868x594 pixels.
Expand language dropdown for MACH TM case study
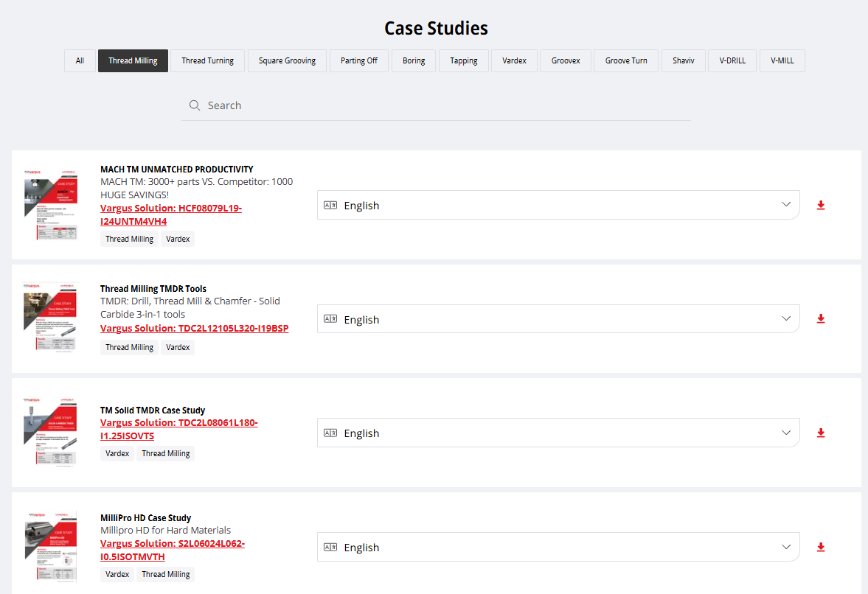click(x=786, y=205)
